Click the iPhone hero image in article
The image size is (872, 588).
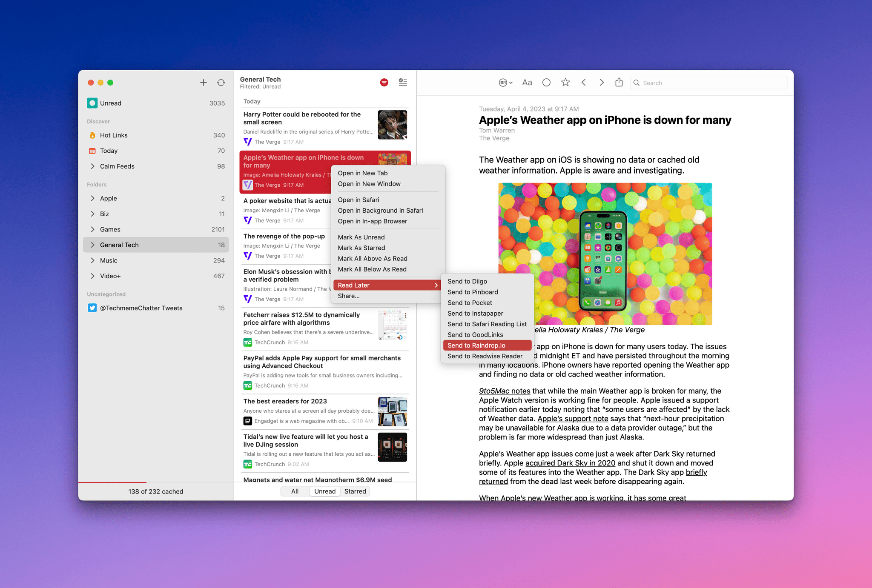[x=605, y=254]
